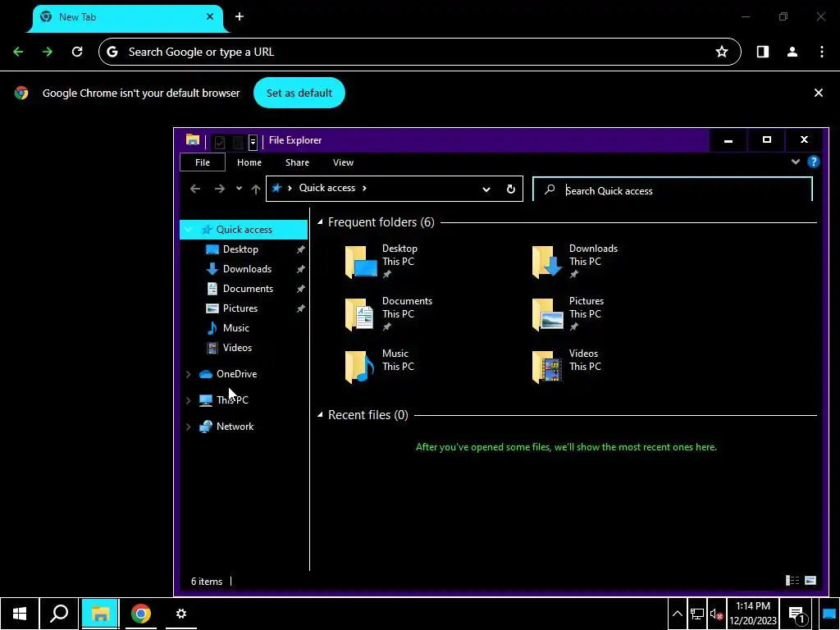
Task: Bookmark this tab with the star icon
Action: [722, 52]
